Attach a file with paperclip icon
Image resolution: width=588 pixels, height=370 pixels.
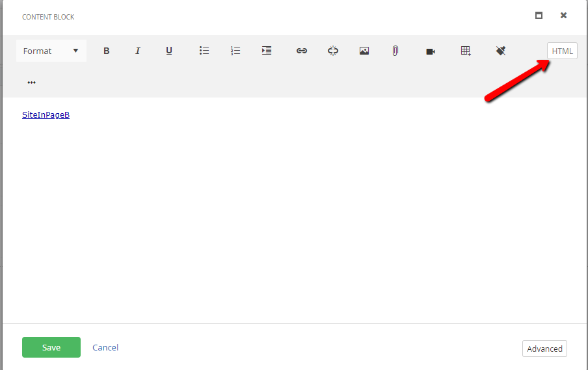click(x=395, y=51)
